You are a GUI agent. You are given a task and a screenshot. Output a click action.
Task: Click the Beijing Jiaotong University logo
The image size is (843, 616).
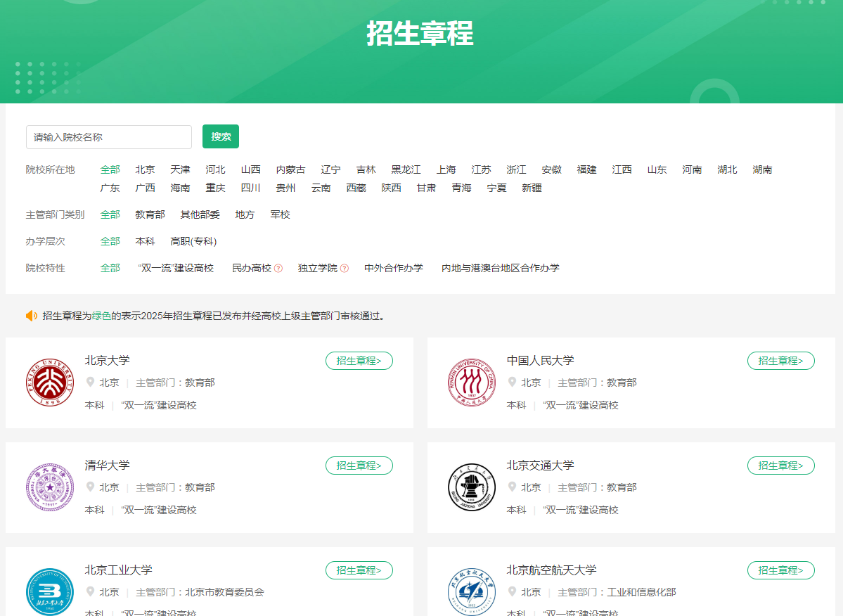[472, 487]
